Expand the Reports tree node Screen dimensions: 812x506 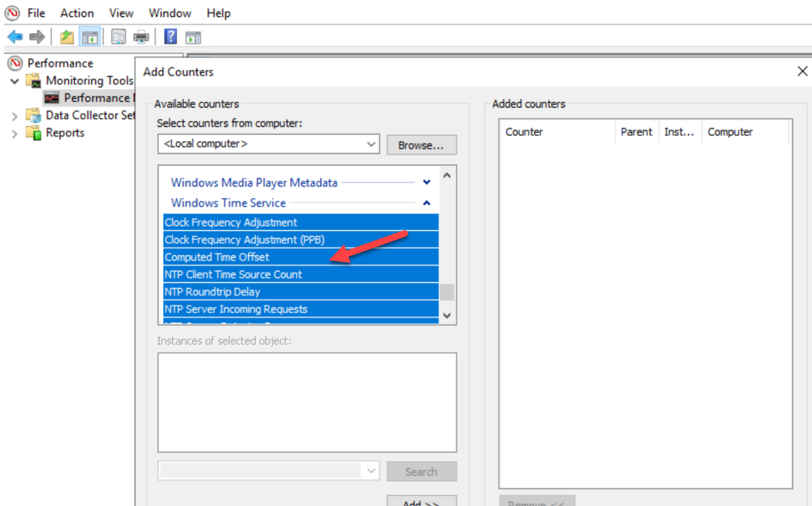pyautogui.click(x=15, y=133)
